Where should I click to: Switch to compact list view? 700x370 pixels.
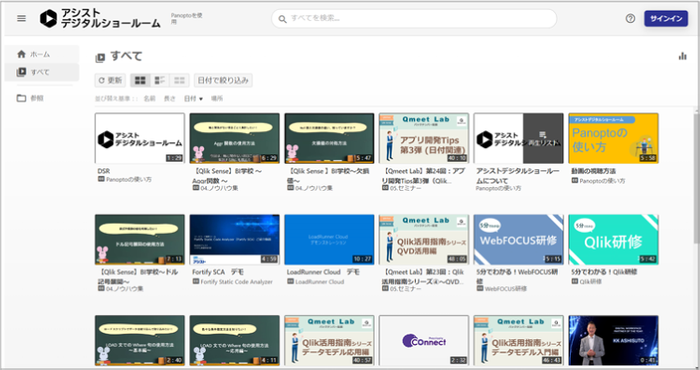179,80
